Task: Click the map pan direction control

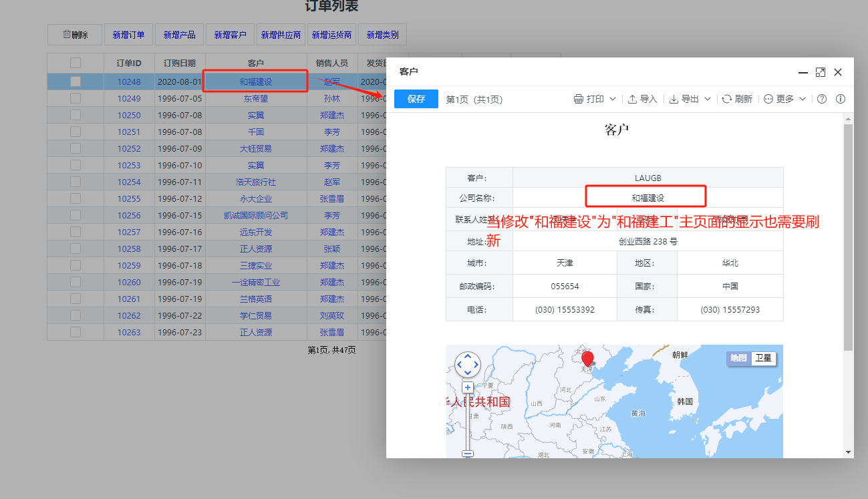Action: point(468,365)
